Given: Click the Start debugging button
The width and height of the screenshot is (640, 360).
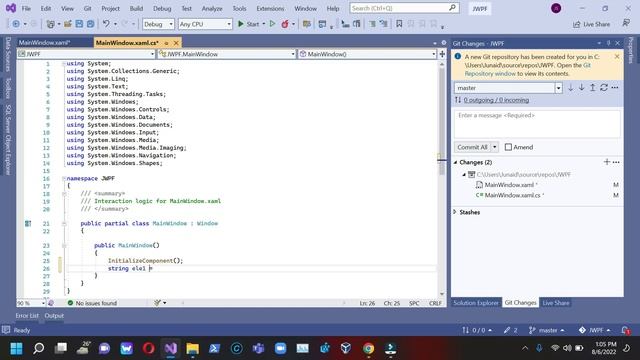Looking at the screenshot, I should (249, 24).
